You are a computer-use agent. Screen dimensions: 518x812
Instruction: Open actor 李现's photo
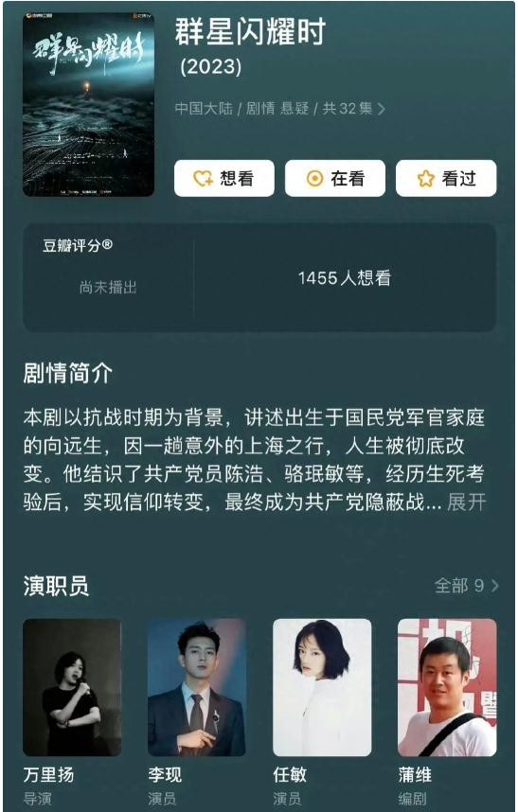tap(197, 687)
